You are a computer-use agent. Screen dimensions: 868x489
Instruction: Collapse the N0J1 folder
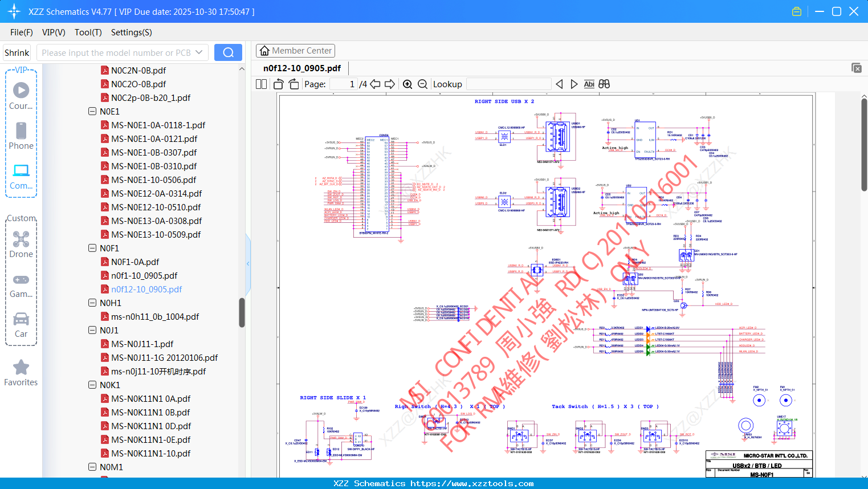coord(92,330)
